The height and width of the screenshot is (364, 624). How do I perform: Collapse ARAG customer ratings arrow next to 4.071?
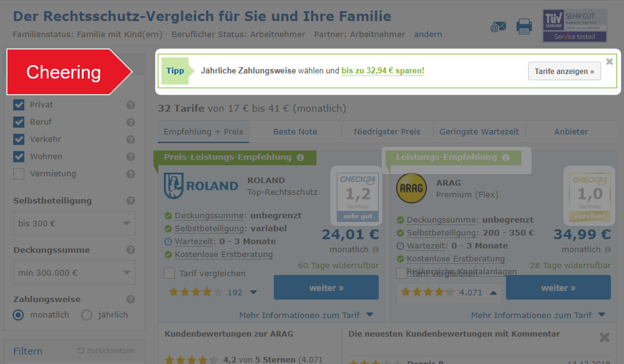pos(493,292)
